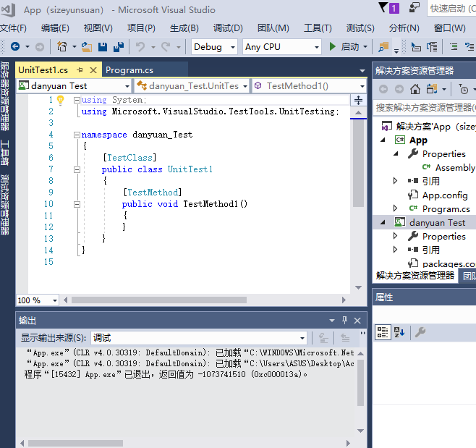Image resolution: width=476 pixels, height=448 pixels.
Task: Click the Open File folder icon
Action: pyautogui.click(x=87, y=47)
